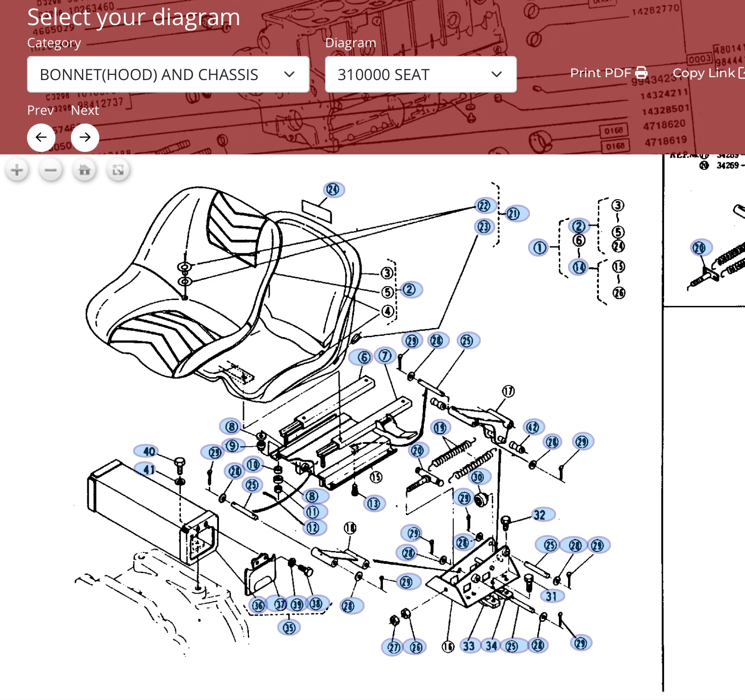Select part callout 33 at the bottom
Viewport: 745px width, 700px height.
tap(469, 646)
